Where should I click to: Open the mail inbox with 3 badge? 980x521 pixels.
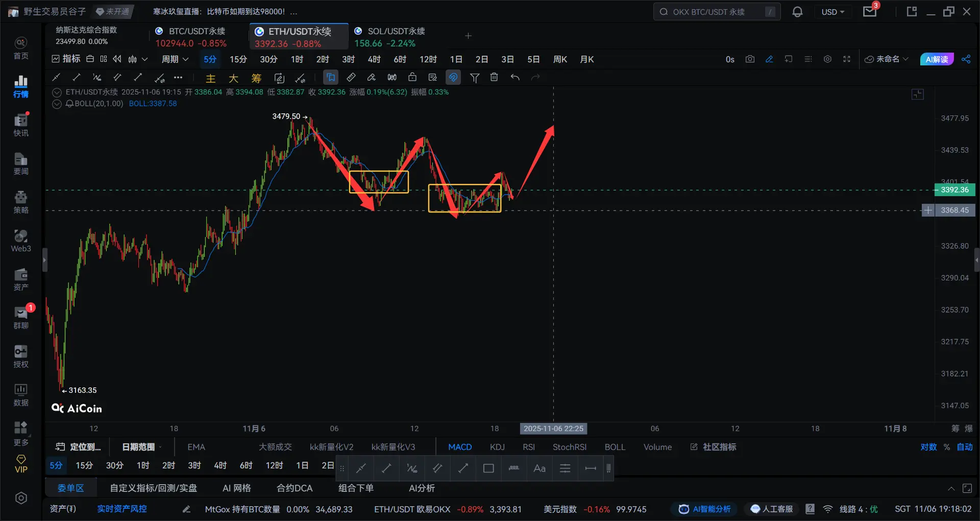870,11
